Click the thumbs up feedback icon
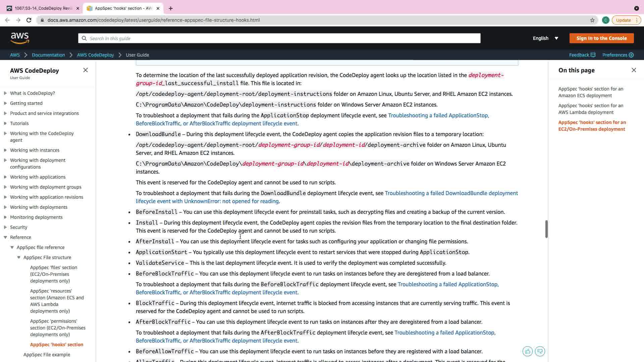This screenshot has width=644, height=362. (527, 351)
